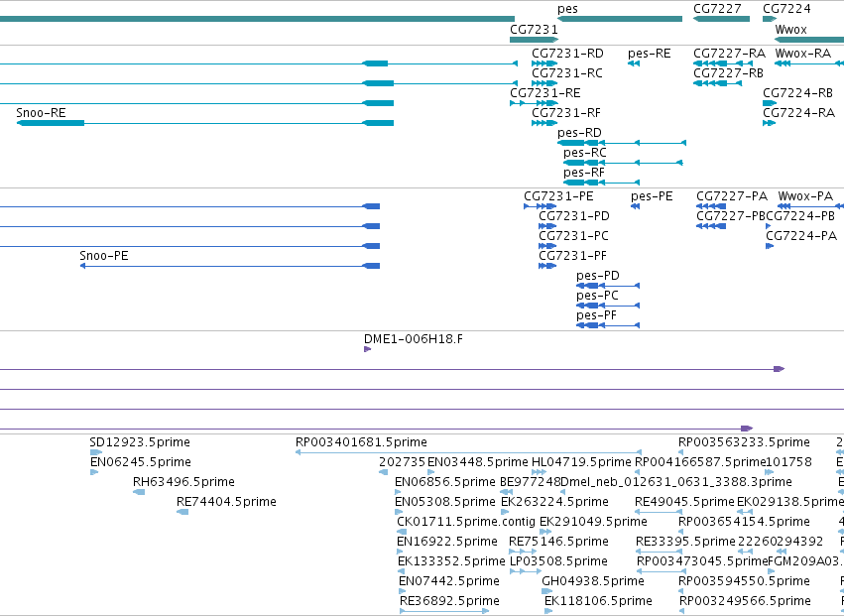Select protein CG7231-PF

pos(547,266)
